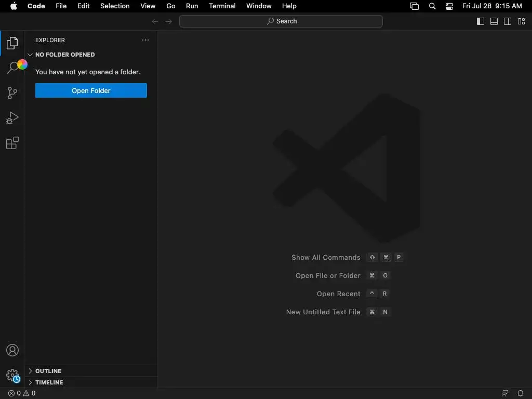532x399 pixels.
Task: Open the Apple menu
Action: tap(14, 6)
